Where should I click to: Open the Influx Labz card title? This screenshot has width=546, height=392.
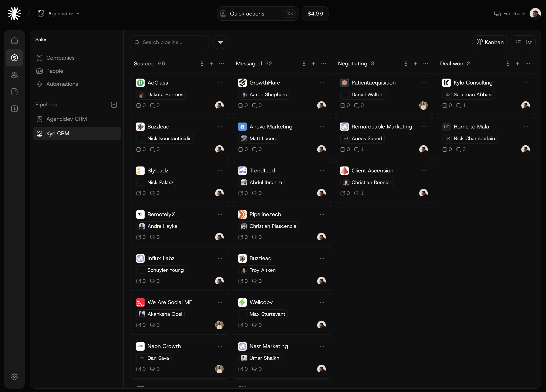[x=161, y=258]
